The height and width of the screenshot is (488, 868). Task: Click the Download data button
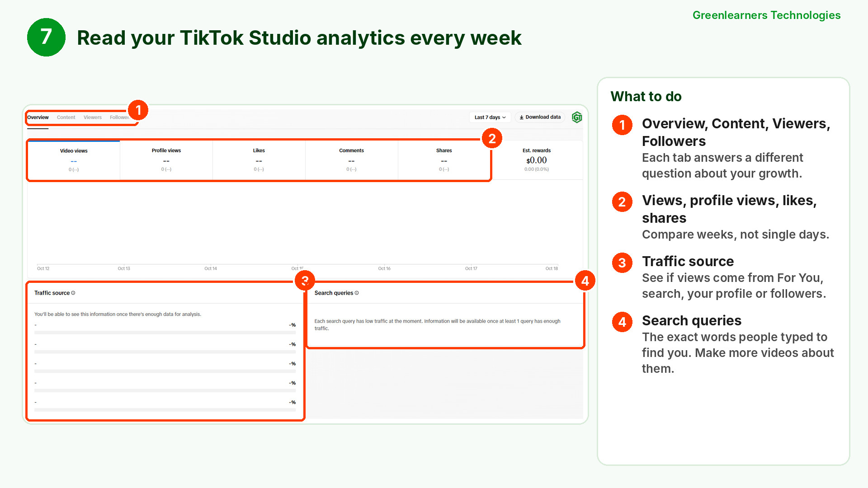540,117
